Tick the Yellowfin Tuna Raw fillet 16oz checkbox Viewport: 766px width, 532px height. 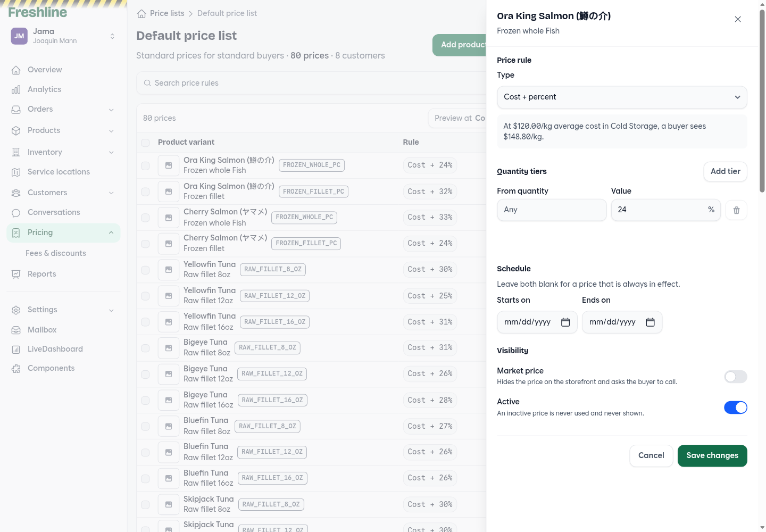pos(145,322)
